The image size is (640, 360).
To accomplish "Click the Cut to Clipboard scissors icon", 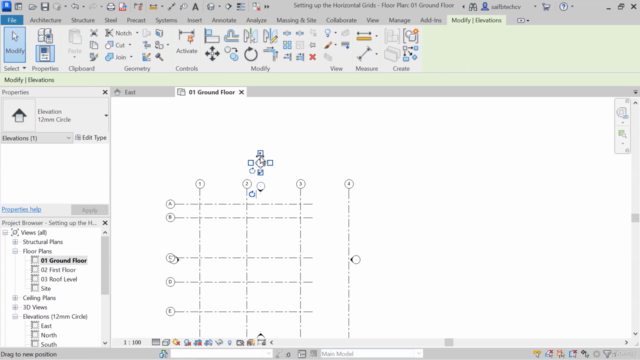I will tap(94, 33).
